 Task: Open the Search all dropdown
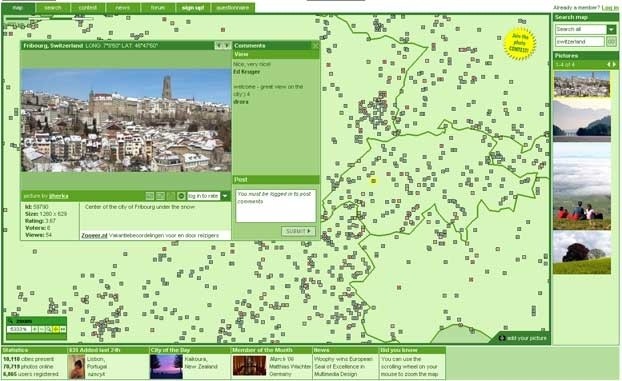pos(611,29)
